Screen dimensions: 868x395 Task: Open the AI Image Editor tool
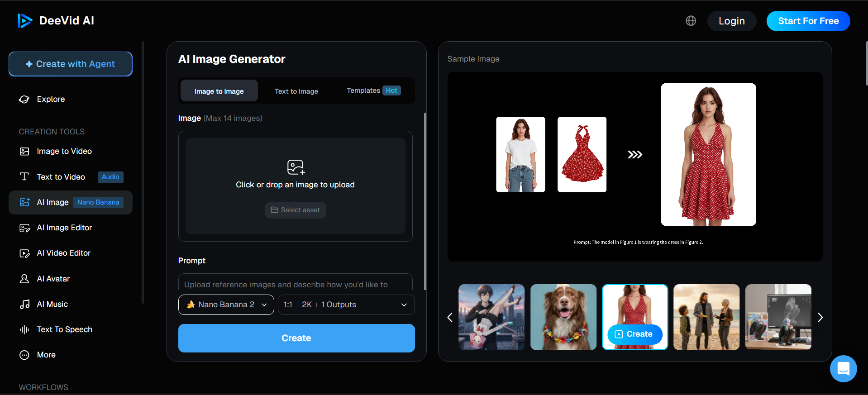click(x=64, y=228)
